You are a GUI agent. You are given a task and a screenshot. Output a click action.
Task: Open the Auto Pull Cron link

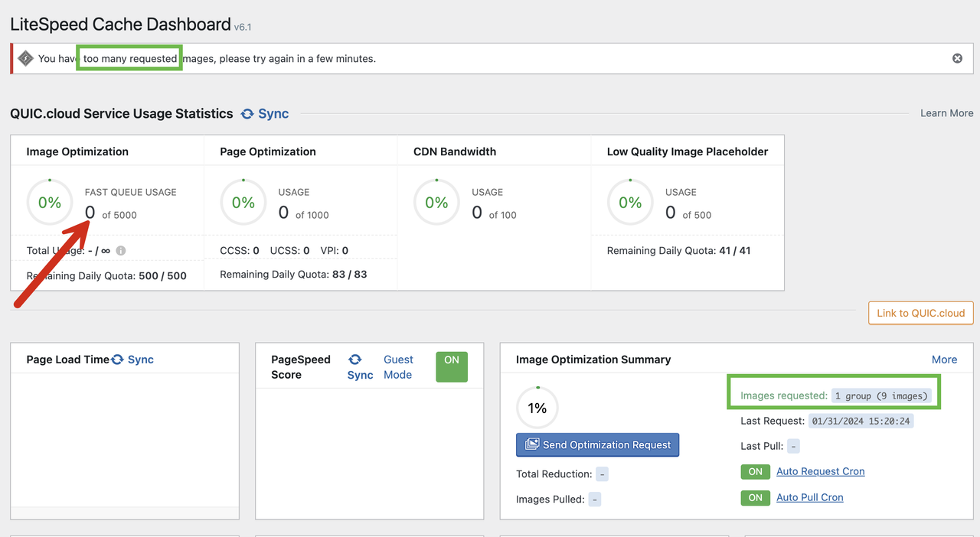tap(810, 497)
